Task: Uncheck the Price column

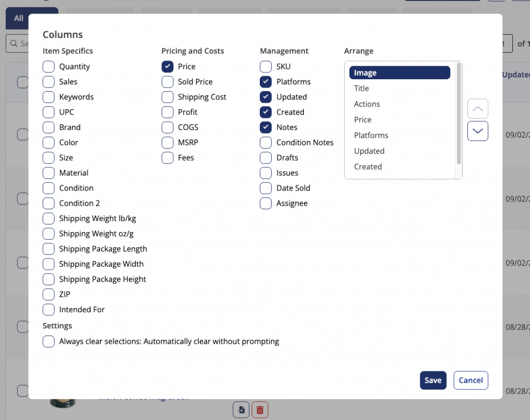Action: click(x=167, y=67)
